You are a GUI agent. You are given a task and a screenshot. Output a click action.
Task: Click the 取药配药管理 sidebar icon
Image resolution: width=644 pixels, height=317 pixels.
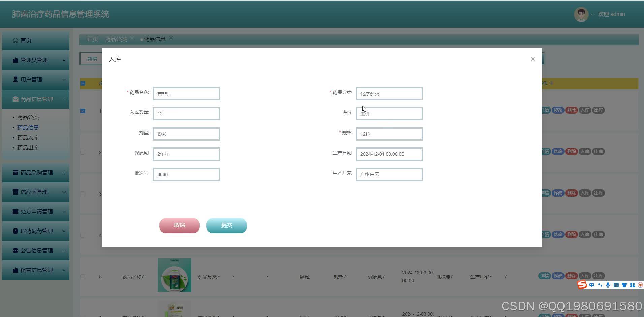(x=15, y=231)
